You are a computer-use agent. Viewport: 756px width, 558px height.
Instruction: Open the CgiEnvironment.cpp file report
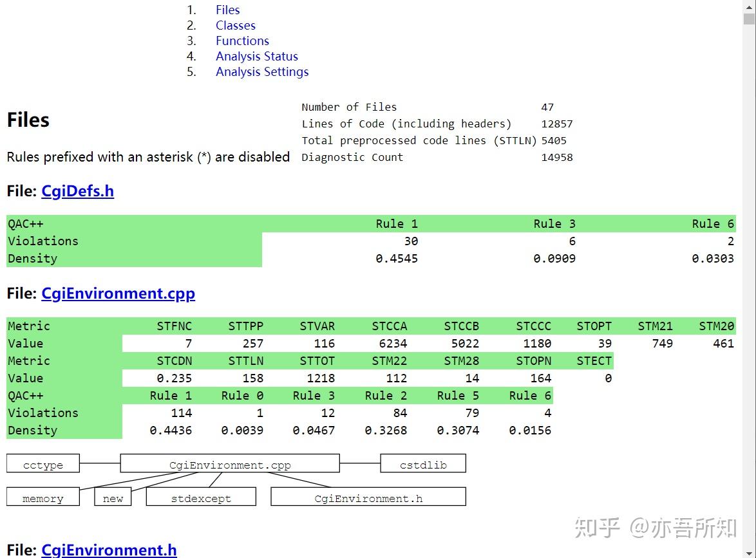(118, 293)
